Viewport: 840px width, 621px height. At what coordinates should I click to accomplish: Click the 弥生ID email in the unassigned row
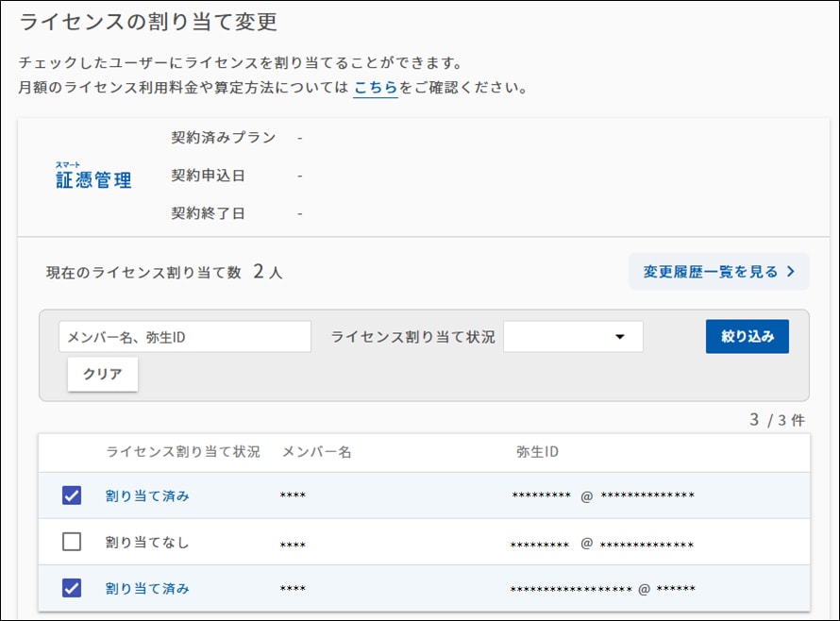tap(601, 544)
